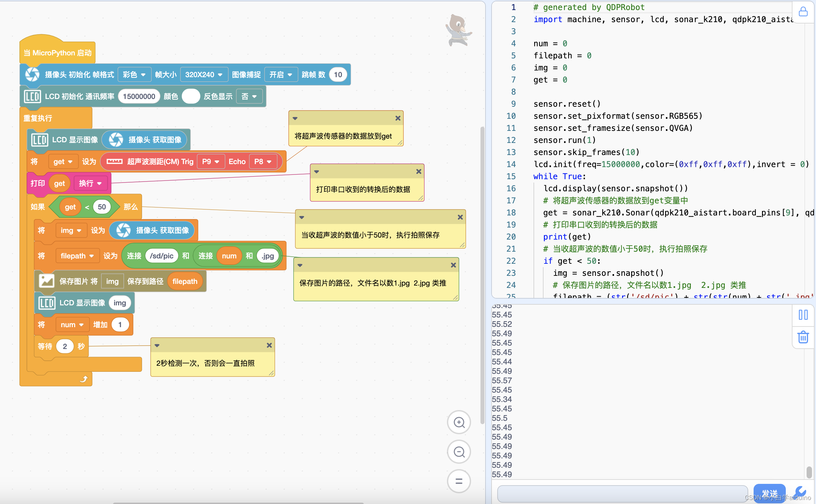Click serial output value 55.57
Screen dimensions: 816x504
pos(502,381)
